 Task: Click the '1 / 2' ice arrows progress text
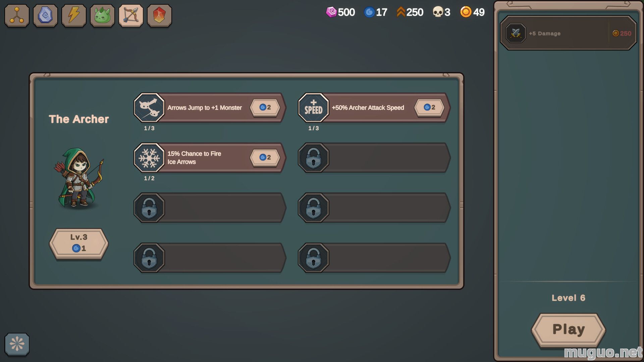pyautogui.click(x=149, y=178)
